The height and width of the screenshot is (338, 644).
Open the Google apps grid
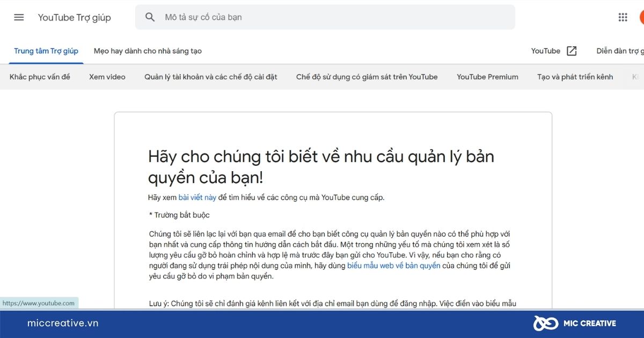tap(623, 17)
